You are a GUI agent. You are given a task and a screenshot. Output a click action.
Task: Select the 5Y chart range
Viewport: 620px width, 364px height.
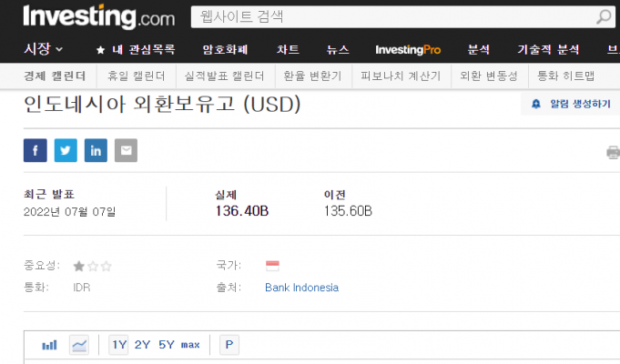click(166, 345)
